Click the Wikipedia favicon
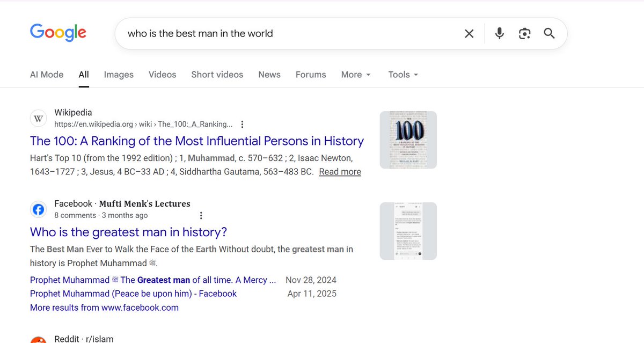644x343 pixels. (38, 118)
